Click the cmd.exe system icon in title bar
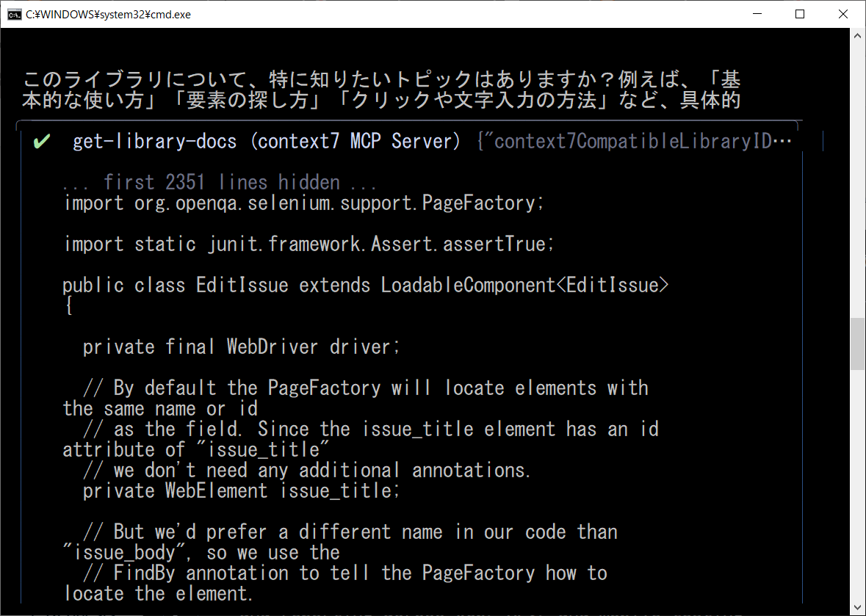The height and width of the screenshot is (616, 866). 14,14
